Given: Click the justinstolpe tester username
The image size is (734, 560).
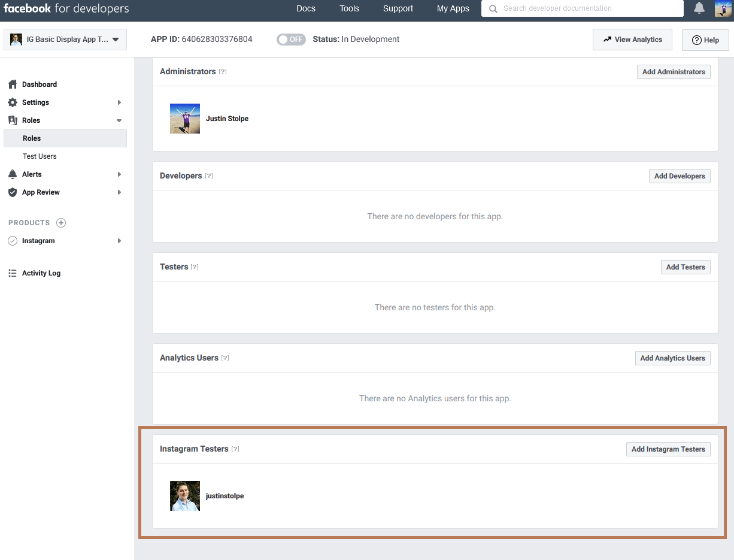Looking at the screenshot, I should click(225, 496).
